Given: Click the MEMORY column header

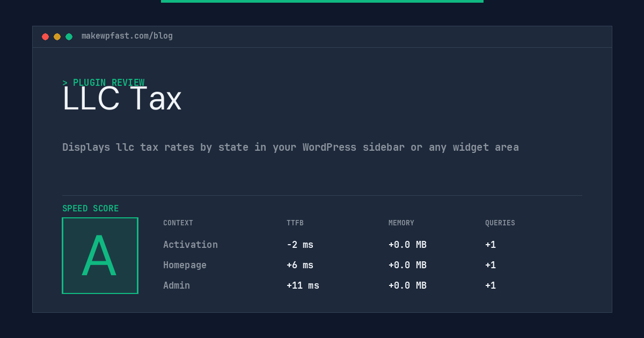Looking at the screenshot, I should click(401, 223).
